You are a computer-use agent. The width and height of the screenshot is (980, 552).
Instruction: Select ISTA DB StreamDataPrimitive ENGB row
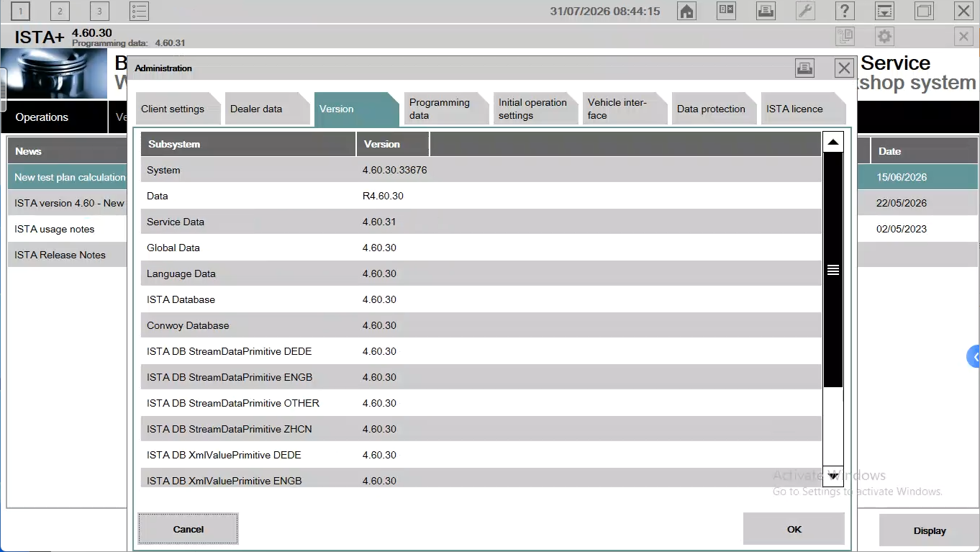[481, 377]
